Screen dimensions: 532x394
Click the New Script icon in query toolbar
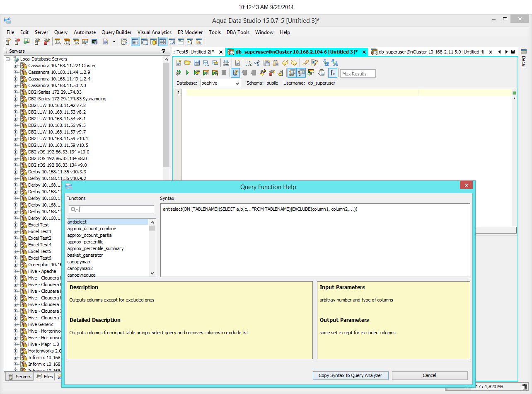click(x=179, y=63)
